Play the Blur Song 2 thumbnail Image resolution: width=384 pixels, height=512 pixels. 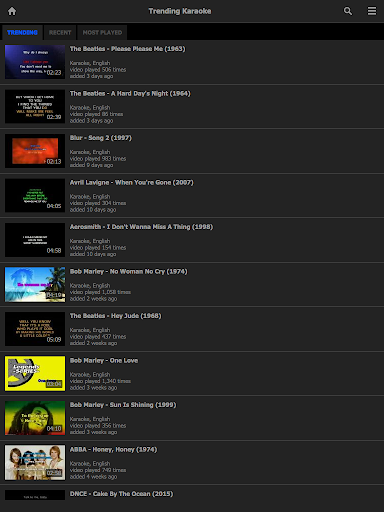point(35,151)
